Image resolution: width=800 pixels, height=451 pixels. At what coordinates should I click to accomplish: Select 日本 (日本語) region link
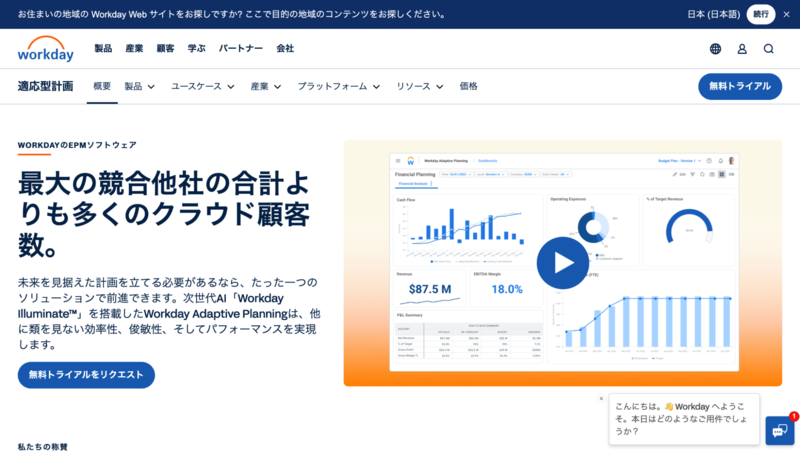click(x=713, y=14)
